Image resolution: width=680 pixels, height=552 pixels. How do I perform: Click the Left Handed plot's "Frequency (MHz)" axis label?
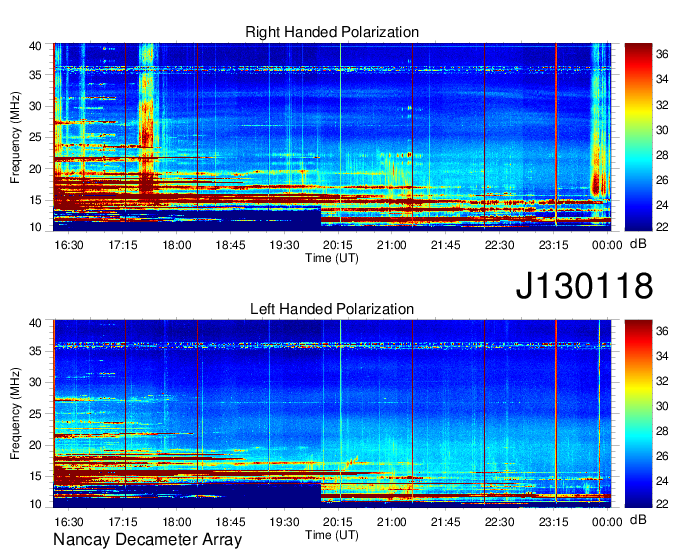click(x=15, y=414)
